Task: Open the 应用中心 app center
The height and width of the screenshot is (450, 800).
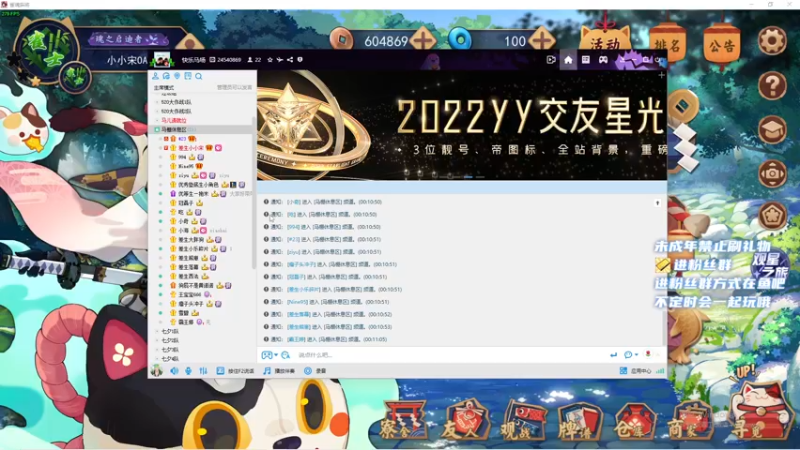Action: (x=636, y=371)
